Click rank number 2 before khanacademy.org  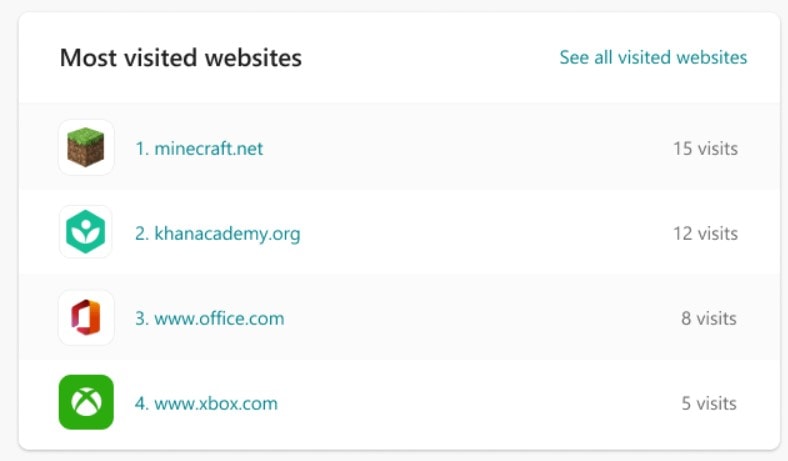pos(142,233)
